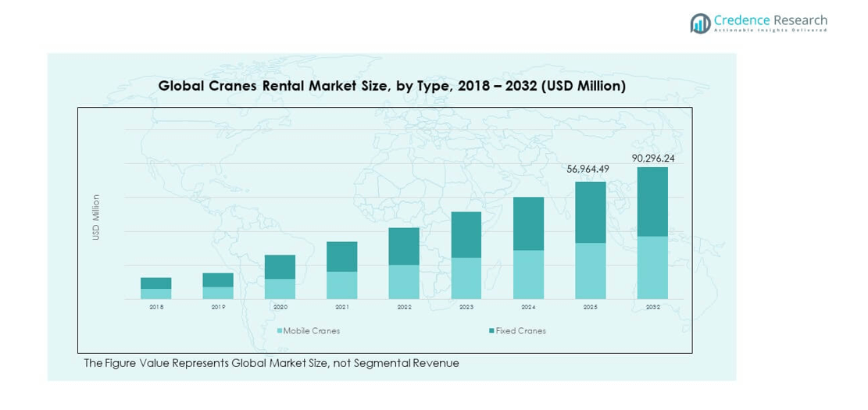
Task: Click the Mobile Cranes legend color swatch
Action: [x=279, y=331]
